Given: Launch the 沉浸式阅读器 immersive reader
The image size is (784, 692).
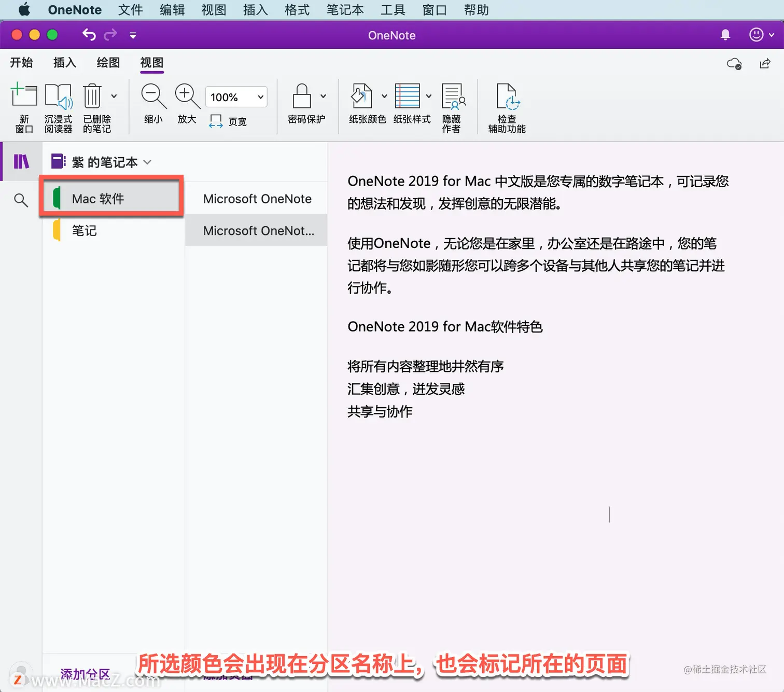Looking at the screenshot, I should tap(58, 107).
